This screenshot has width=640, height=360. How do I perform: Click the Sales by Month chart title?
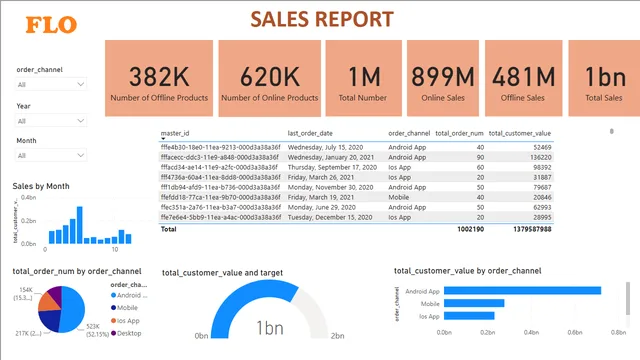[41, 186]
